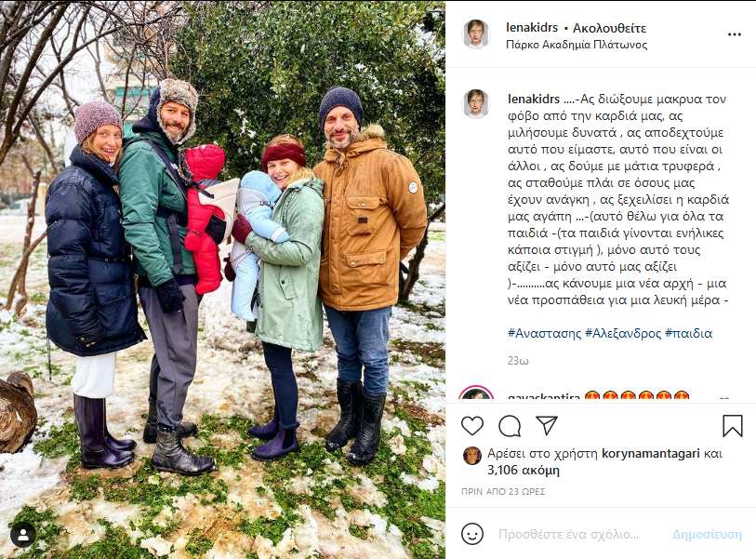Viewport: 756px width, 559px height.
Task: Submit comment with Δημοσίευση button
Action: coord(707,535)
